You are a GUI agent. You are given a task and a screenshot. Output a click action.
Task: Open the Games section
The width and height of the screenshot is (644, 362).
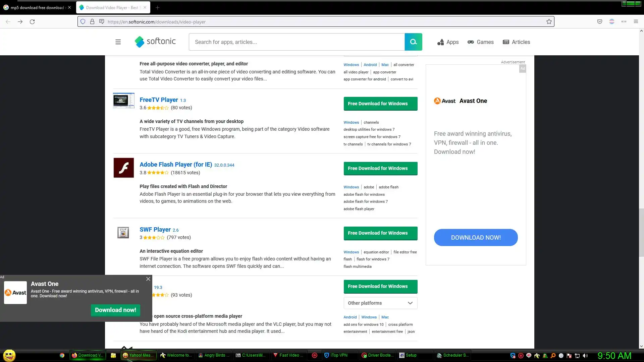pyautogui.click(x=480, y=42)
